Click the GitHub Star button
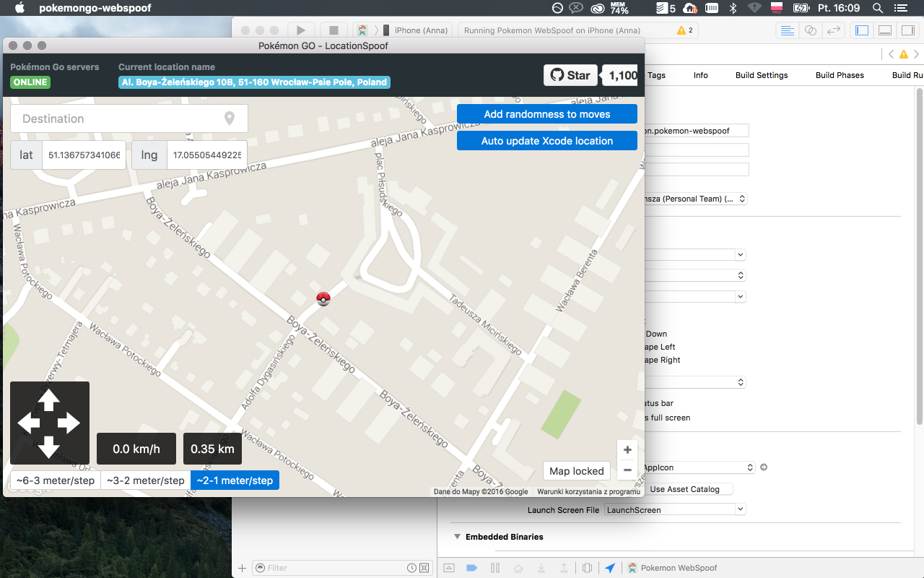 [x=570, y=75]
